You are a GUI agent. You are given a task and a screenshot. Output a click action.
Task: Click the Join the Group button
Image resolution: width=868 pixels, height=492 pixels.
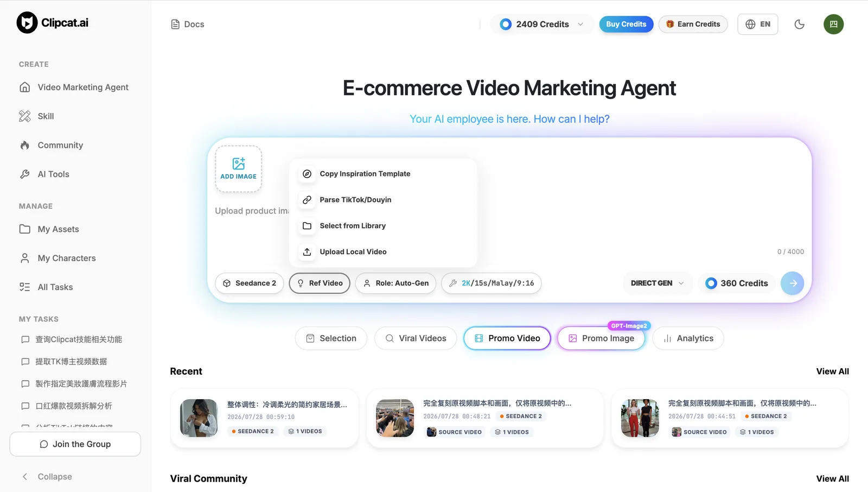pyautogui.click(x=75, y=444)
